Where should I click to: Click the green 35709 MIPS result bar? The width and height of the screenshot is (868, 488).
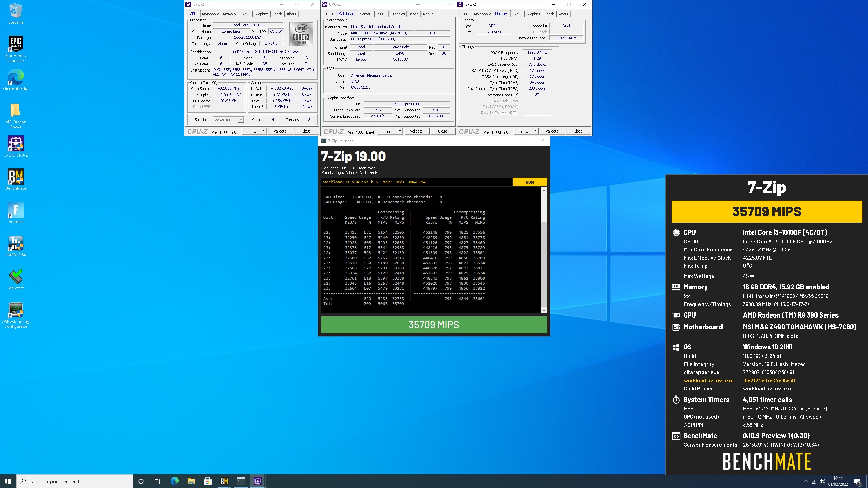point(434,325)
